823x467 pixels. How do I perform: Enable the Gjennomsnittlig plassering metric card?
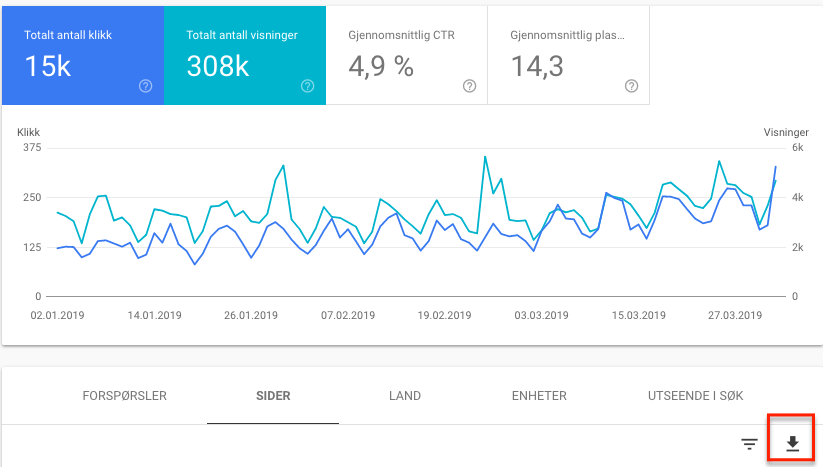568,55
